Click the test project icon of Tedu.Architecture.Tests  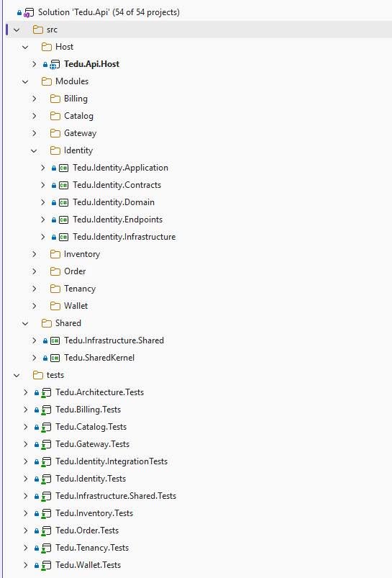(46, 393)
